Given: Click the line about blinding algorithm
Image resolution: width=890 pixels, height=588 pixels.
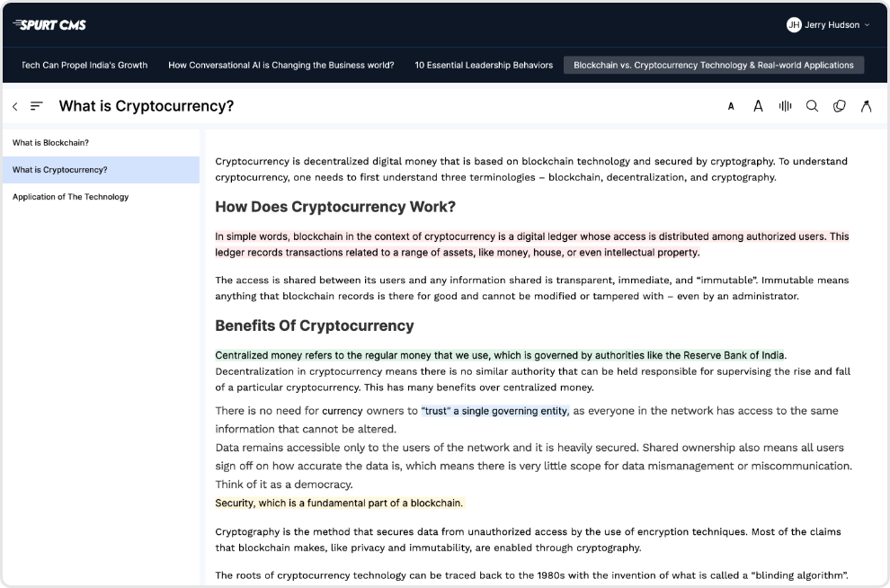Looking at the screenshot, I should (x=532, y=575).
